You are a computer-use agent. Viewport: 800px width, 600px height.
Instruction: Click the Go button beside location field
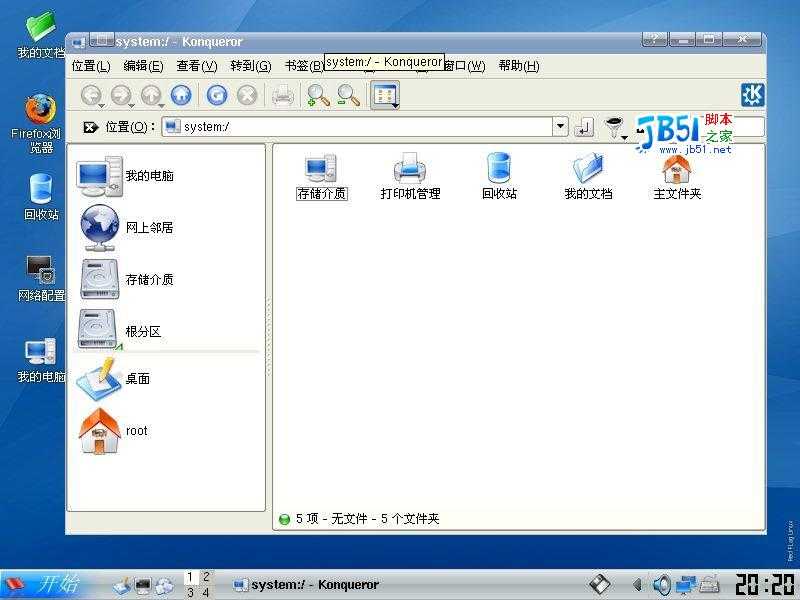tap(584, 127)
